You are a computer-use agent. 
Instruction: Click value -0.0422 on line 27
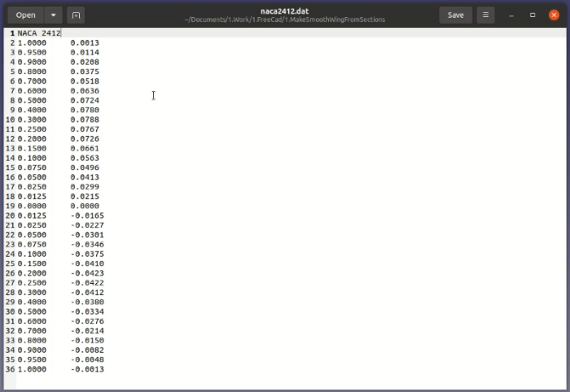point(87,283)
